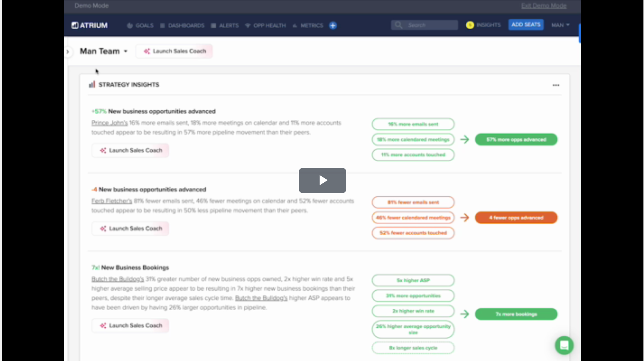Click 11% more accounts touched pill
The width and height of the screenshot is (644, 361).
coord(413,155)
